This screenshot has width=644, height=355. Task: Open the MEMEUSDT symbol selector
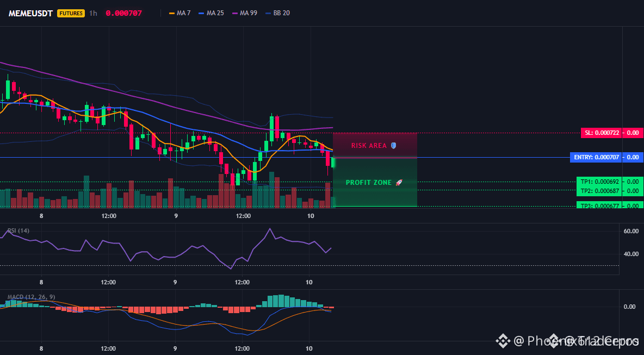click(30, 13)
